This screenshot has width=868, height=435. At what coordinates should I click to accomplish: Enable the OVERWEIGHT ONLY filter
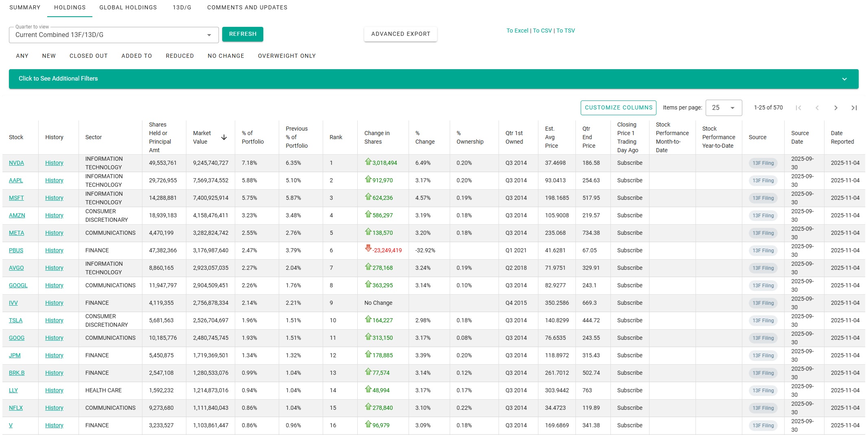tap(286, 56)
